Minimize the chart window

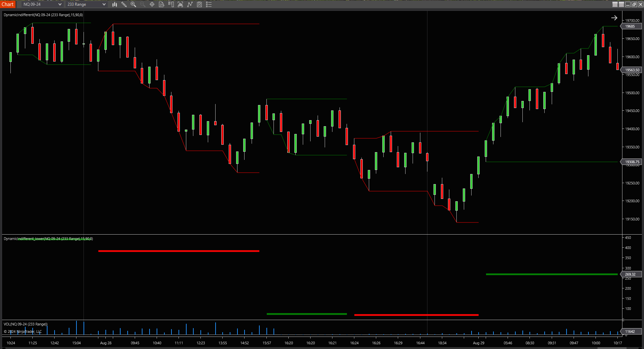pyautogui.click(x=628, y=4)
